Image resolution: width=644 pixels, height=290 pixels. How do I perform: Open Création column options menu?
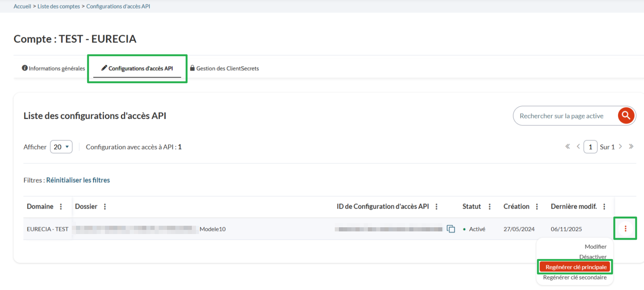[x=537, y=207]
